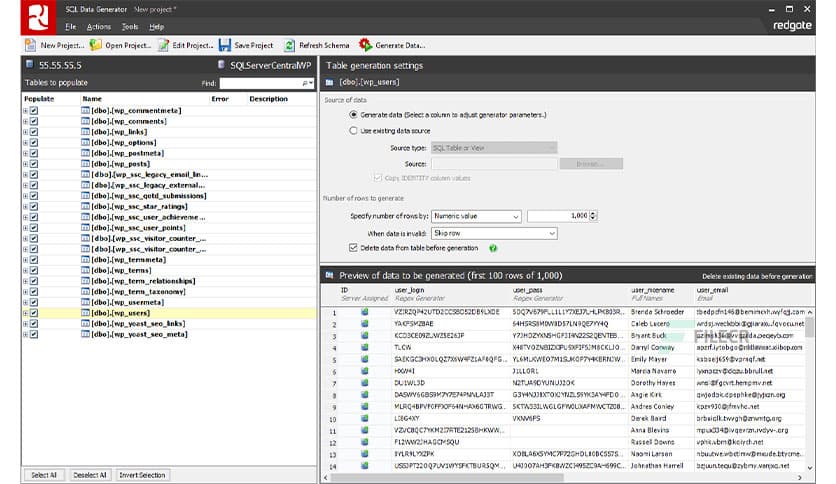The width and height of the screenshot is (836, 484).
Task: Uncheck populate box for [dbo].[wp_comments]
Action: click(34, 121)
